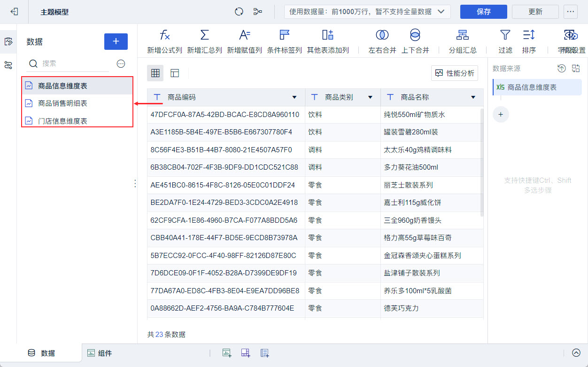Click the text type icon of 商品类别
The width and height of the screenshot is (588, 367).
click(x=314, y=97)
